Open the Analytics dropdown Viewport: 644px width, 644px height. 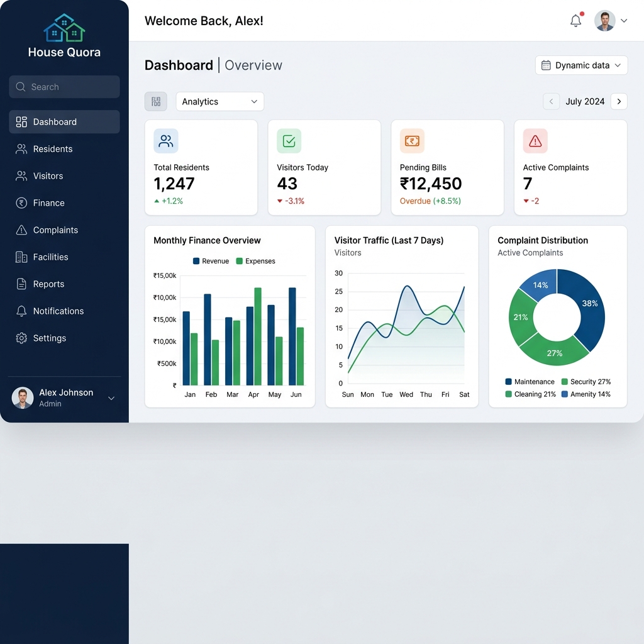[219, 101]
